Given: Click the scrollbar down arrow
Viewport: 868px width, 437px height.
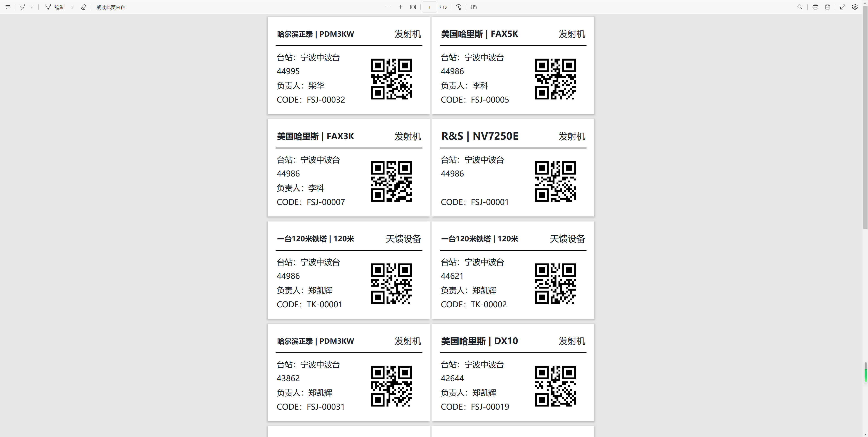Looking at the screenshot, I should [x=865, y=434].
